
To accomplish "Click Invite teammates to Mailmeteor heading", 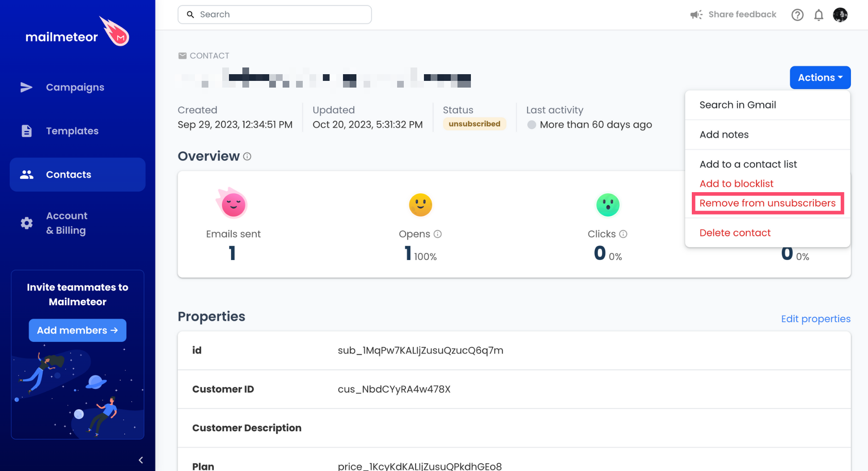I will tap(77, 294).
